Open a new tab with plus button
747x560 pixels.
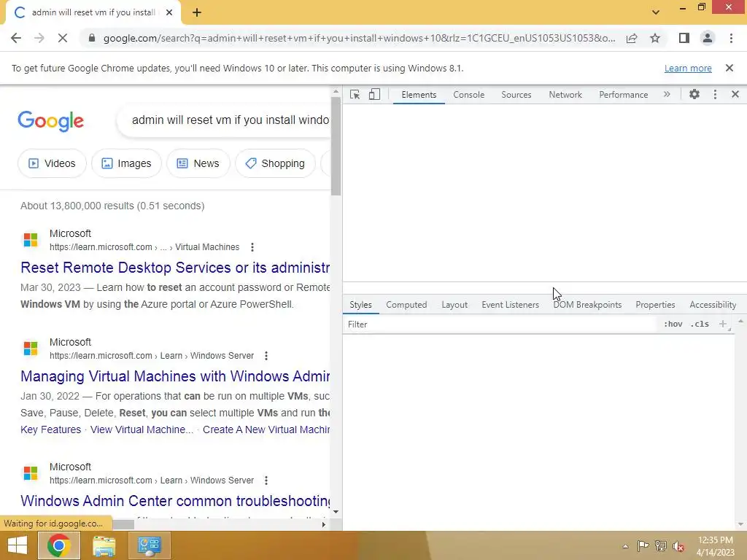(x=197, y=13)
